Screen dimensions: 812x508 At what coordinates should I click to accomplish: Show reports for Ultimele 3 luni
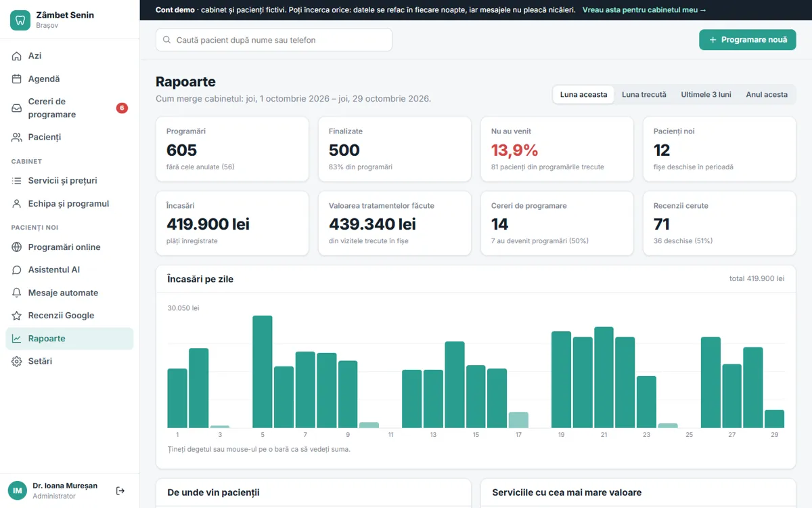[x=706, y=95]
